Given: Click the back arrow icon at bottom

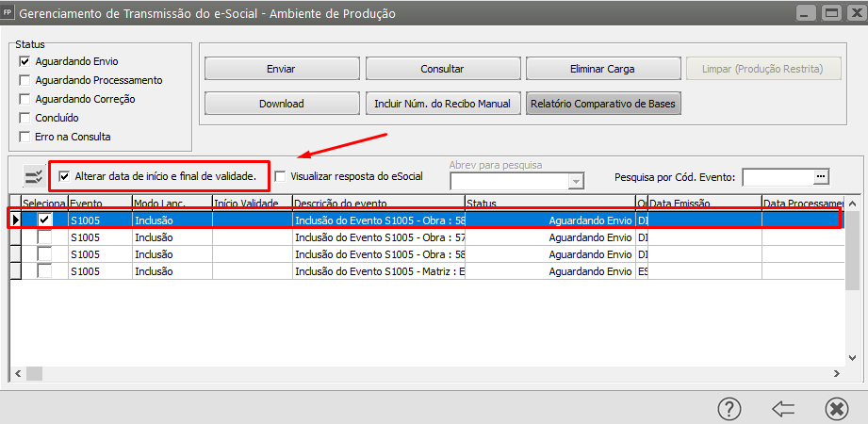Looking at the screenshot, I should pyautogui.click(x=783, y=409).
